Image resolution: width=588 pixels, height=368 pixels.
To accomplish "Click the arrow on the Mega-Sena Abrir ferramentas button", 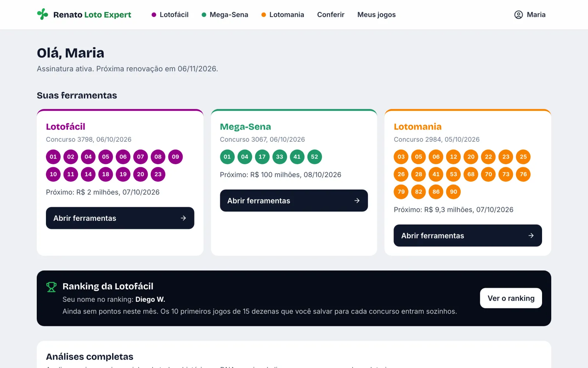I will click(x=357, y=201).
